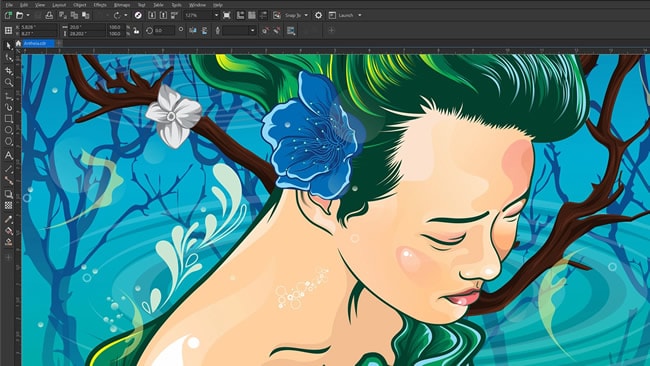Click the Full-screen preview icon
Viewport: 650px width, 366px height.
point(226,15)
